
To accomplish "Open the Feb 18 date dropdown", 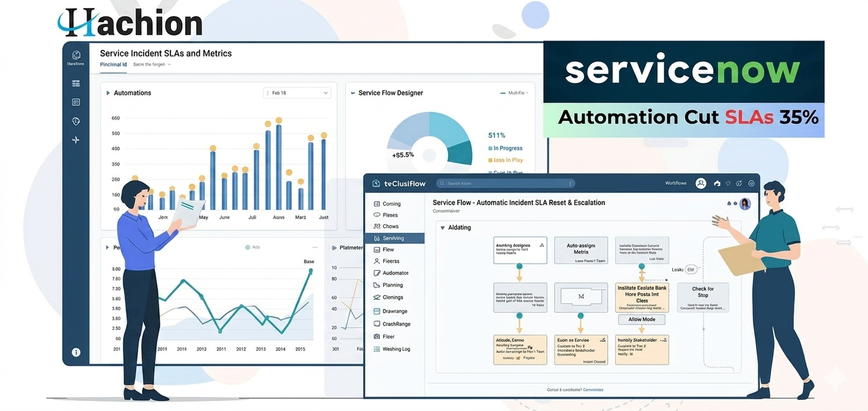I will point(297,93).
